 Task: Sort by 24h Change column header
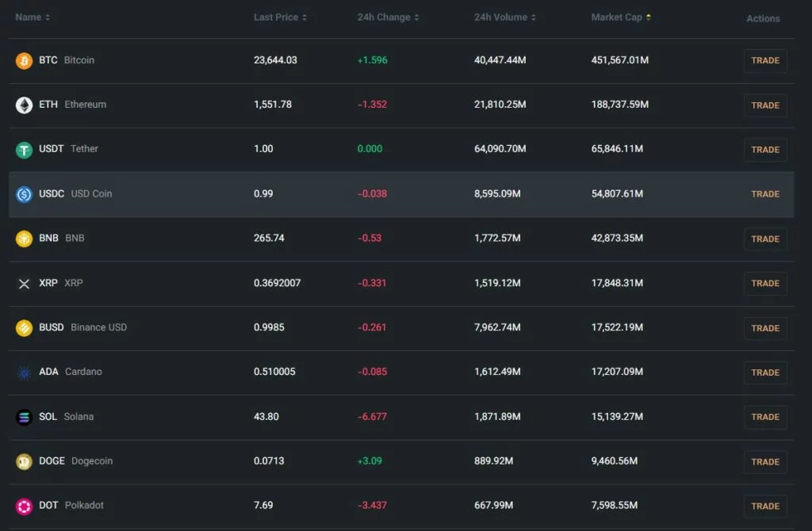[388, 17]
